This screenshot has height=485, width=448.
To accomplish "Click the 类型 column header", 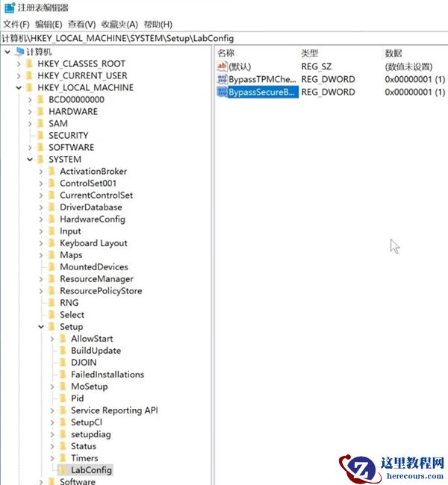I will coord(310,53).
